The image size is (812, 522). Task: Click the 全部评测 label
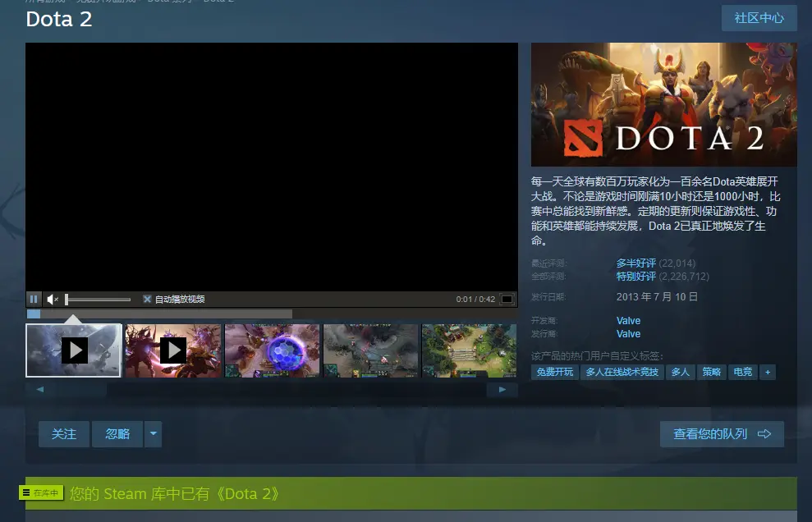point(549,277)
